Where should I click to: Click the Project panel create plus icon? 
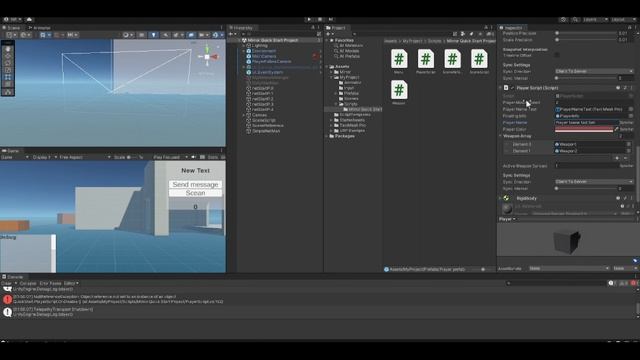click(328, 34)
